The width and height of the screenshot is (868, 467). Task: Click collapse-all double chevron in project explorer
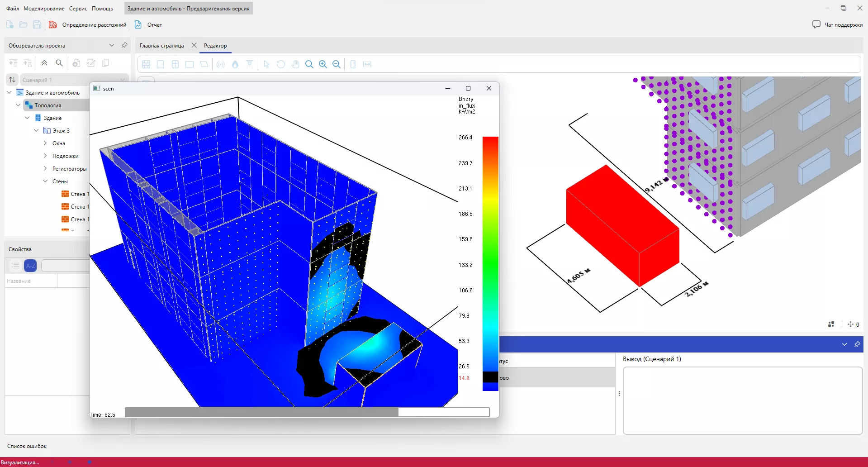click(x=44, y=63)
